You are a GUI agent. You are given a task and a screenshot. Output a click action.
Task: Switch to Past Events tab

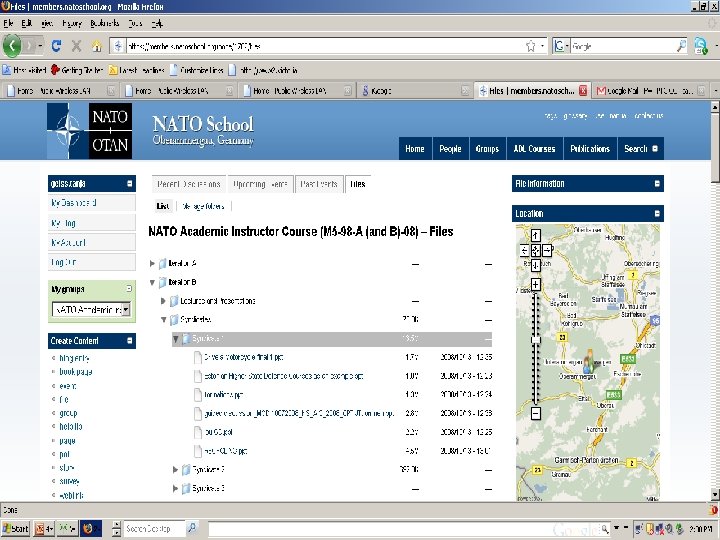coord(319,184)
